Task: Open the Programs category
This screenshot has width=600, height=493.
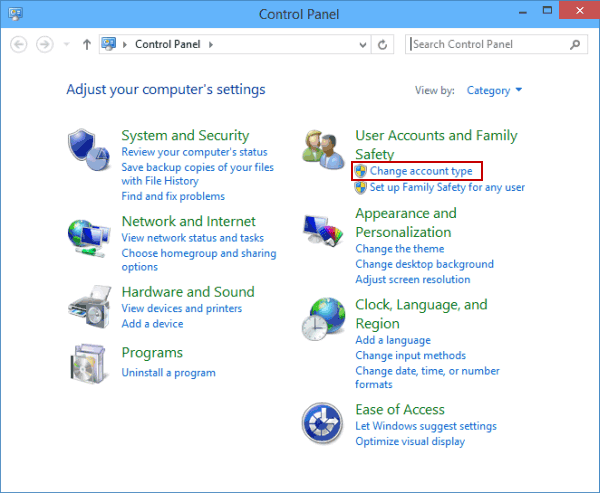Action: [x=152, y=353]
